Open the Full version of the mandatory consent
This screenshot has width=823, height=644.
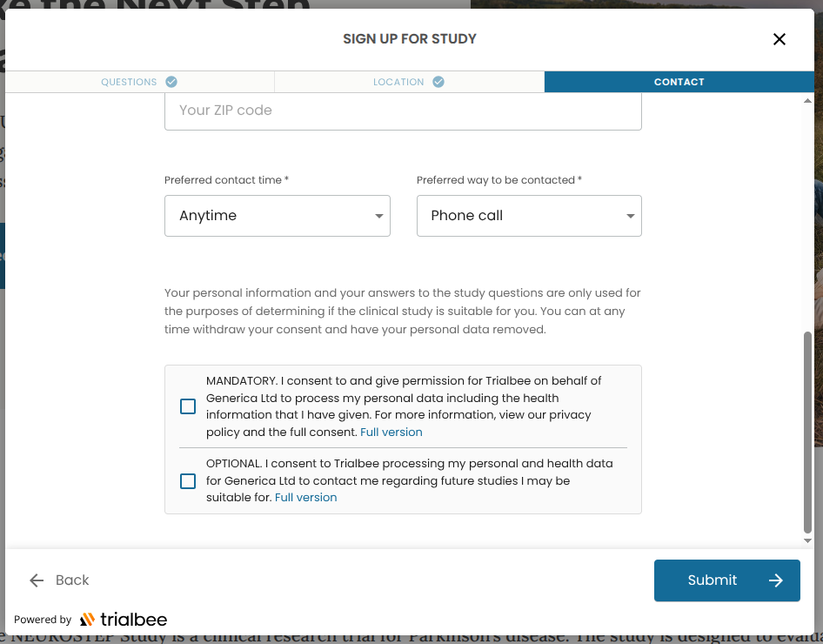tap(391, 432)
